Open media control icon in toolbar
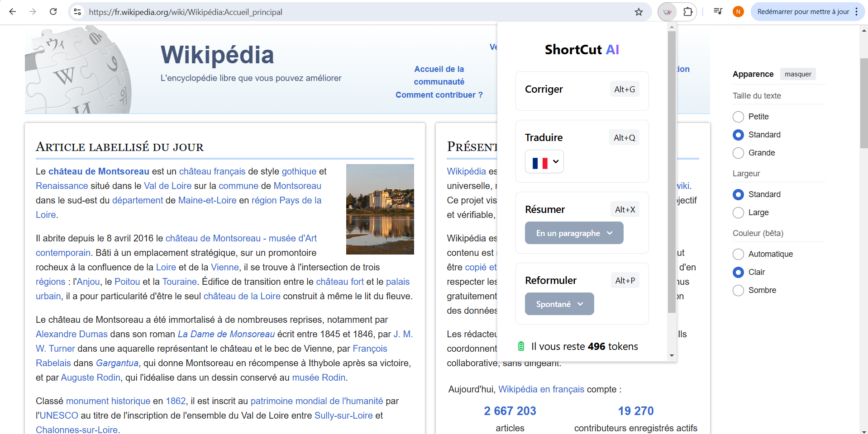The width and height of the screenshot is (868, 434). (x=718, y=12)
